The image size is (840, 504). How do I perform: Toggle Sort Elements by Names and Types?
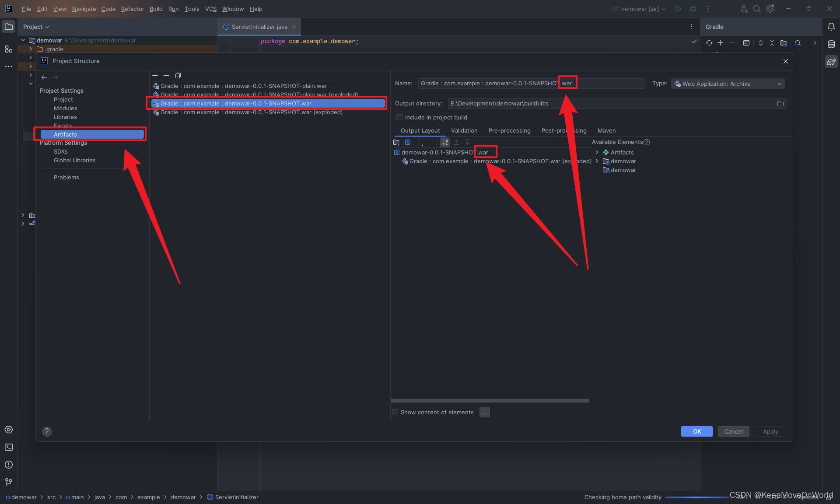point(445,142)
